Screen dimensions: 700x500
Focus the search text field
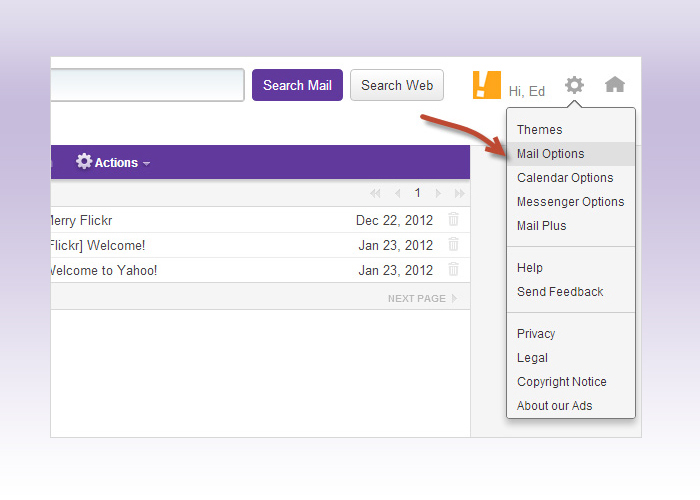(147, 85)
